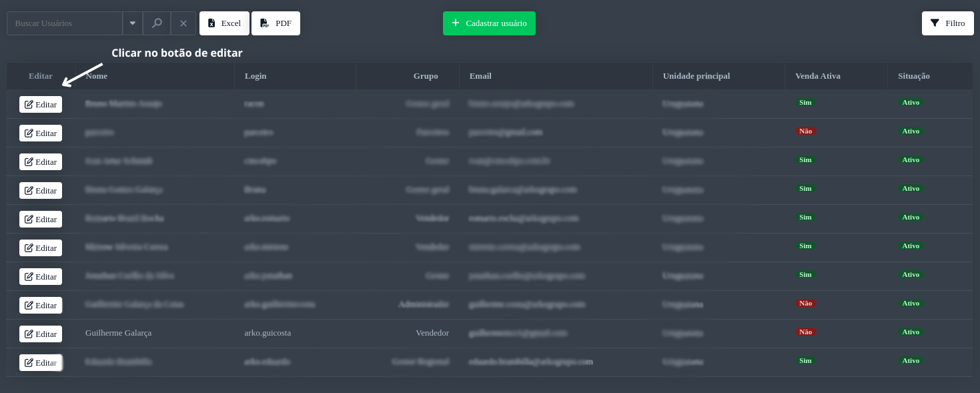
Task: Click Editar button in the first row
Action: (41, 105)
